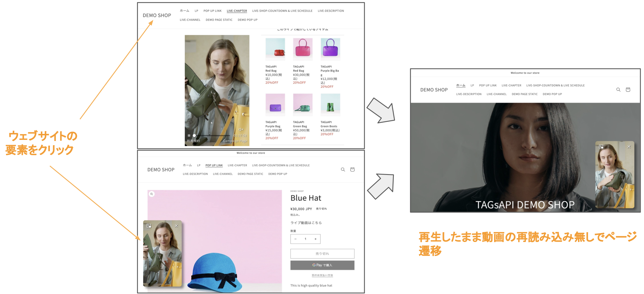Viewport: 644px width, 294px height.
Task: Close floating video on the TAGsAPI hero page
Action: [629, 147]
